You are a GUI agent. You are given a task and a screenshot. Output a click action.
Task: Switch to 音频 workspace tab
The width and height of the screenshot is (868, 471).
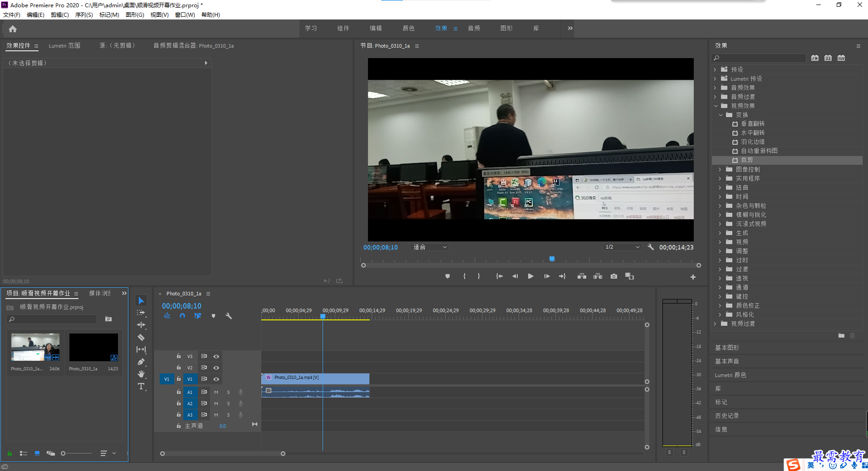474,28
